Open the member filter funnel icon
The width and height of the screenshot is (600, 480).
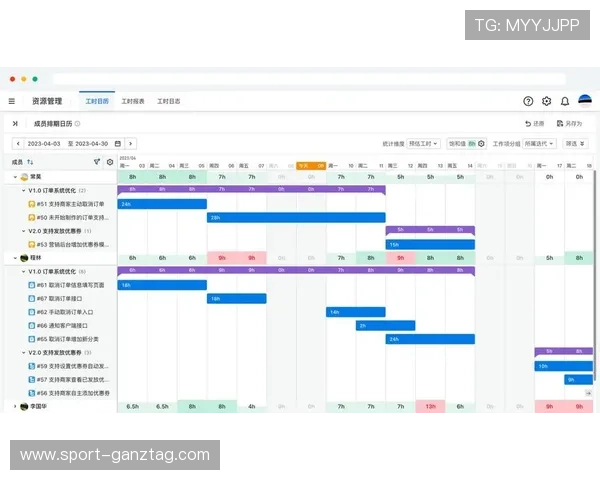tap(97, 162)
